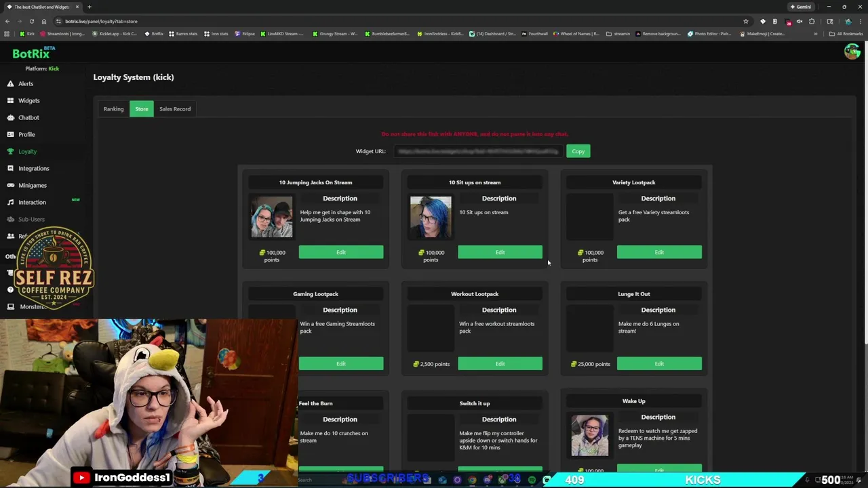The width and height of the screenshot is (868, 488).
Task: Open the Iron stats bookmark
Action: pos(216,34)
